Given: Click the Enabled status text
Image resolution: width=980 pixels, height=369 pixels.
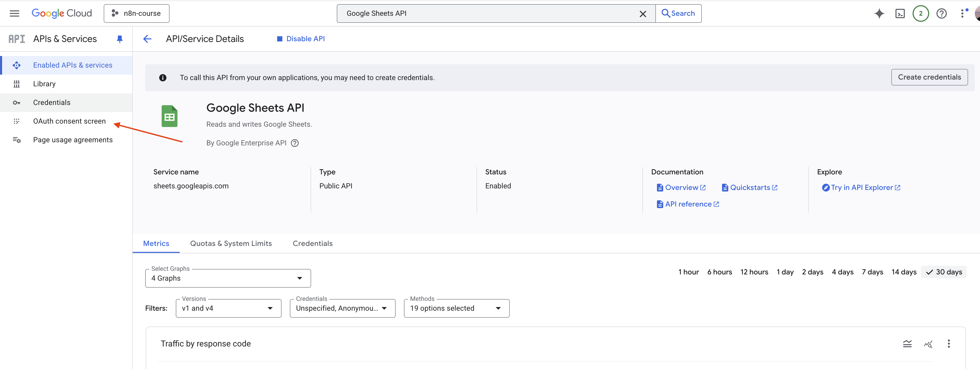Looking at the screenshot, I should click(x=498, y=186).
